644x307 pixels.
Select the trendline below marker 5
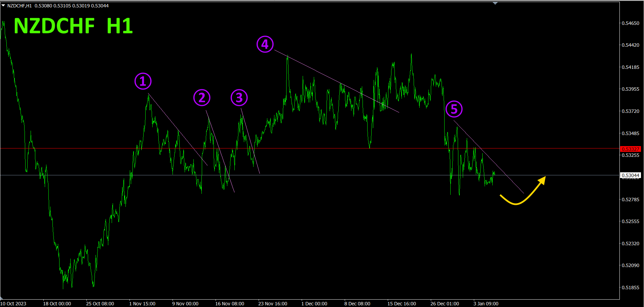pos(489,157)
